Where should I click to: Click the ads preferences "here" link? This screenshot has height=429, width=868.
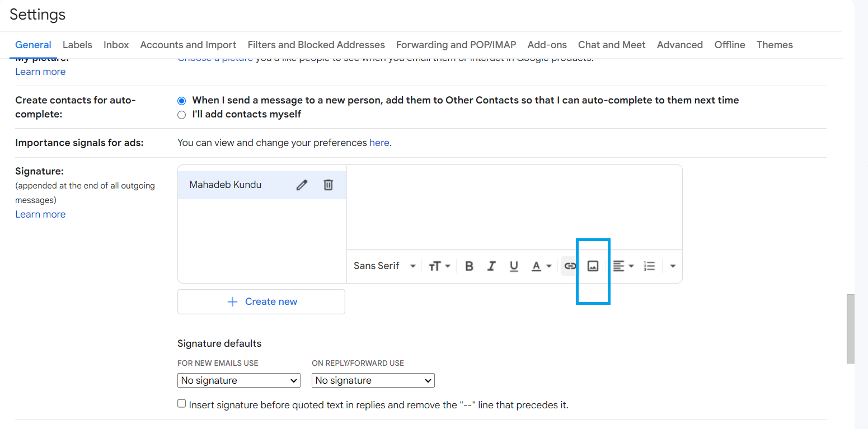(379, 143)
